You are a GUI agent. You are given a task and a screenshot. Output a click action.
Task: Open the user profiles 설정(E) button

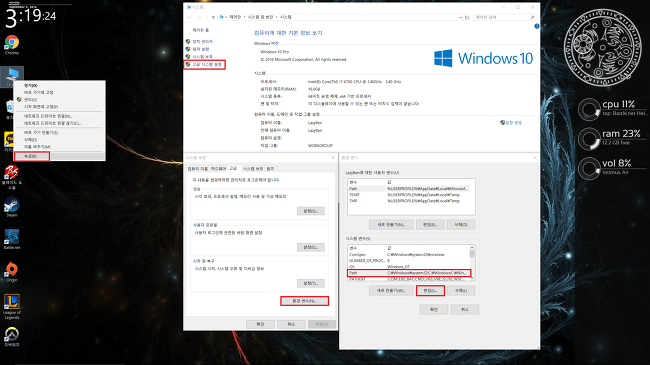[x=310, y=247]
